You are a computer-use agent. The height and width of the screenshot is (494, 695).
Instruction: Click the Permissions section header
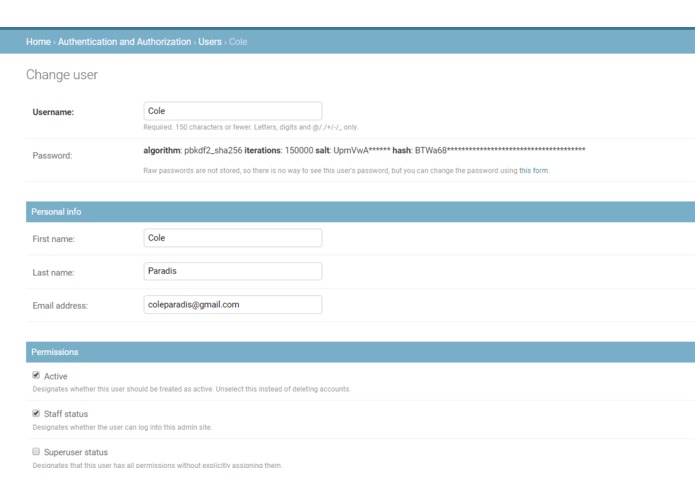[360, 352]
